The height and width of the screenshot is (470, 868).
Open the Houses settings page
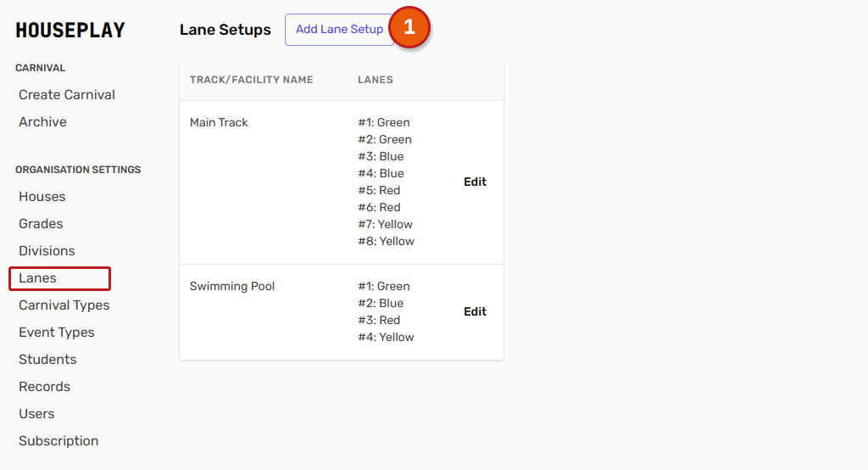(x=42, y=197)
